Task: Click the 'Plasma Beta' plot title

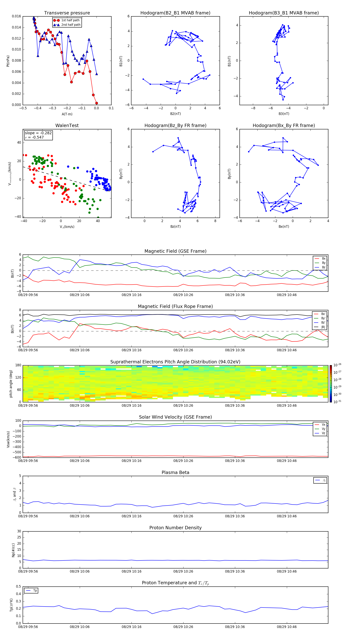Action: pos(175,472)
